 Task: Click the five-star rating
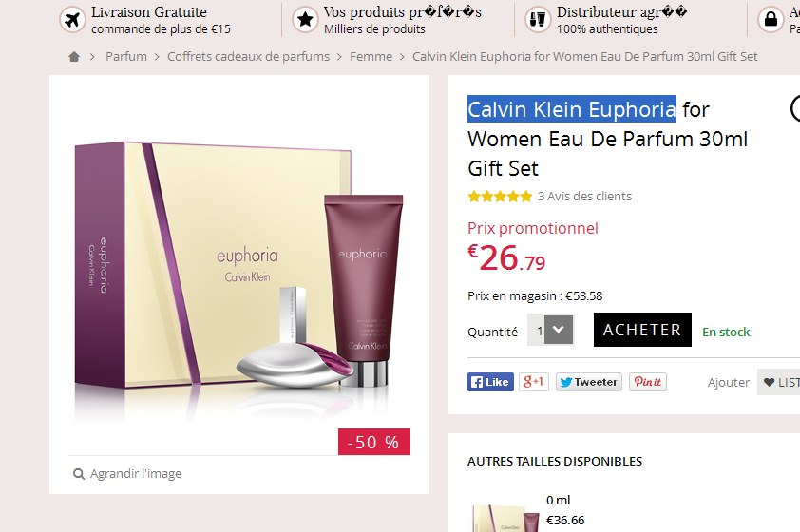pyautogui.click(x=500, y=197)
